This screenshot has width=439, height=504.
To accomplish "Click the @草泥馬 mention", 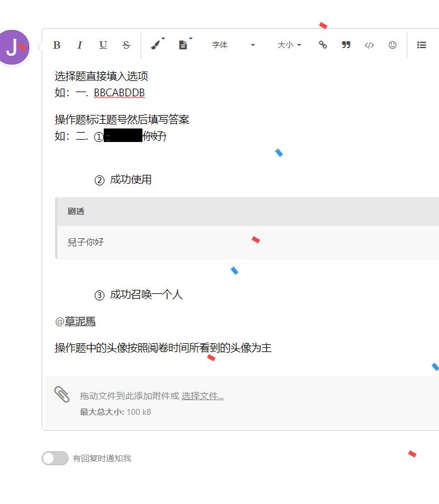I will [x=75, y=322].
